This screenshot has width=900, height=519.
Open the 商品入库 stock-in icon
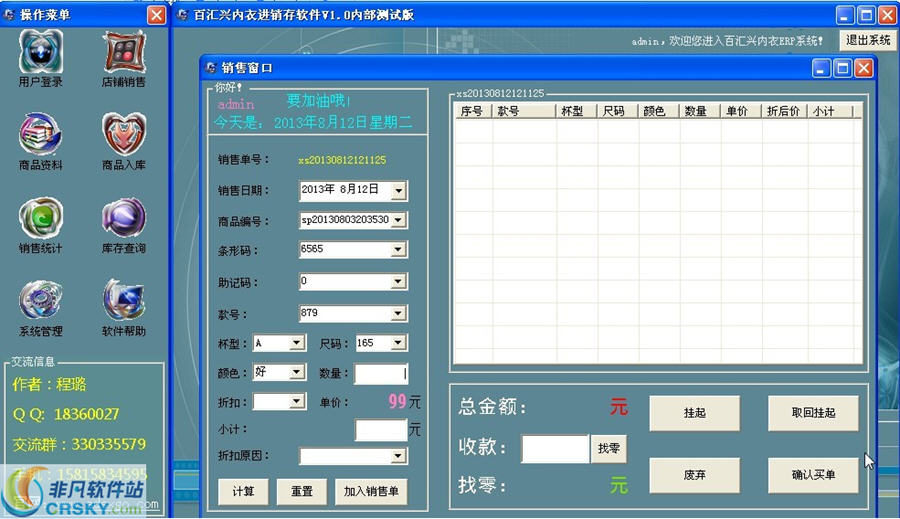(124, 135)
